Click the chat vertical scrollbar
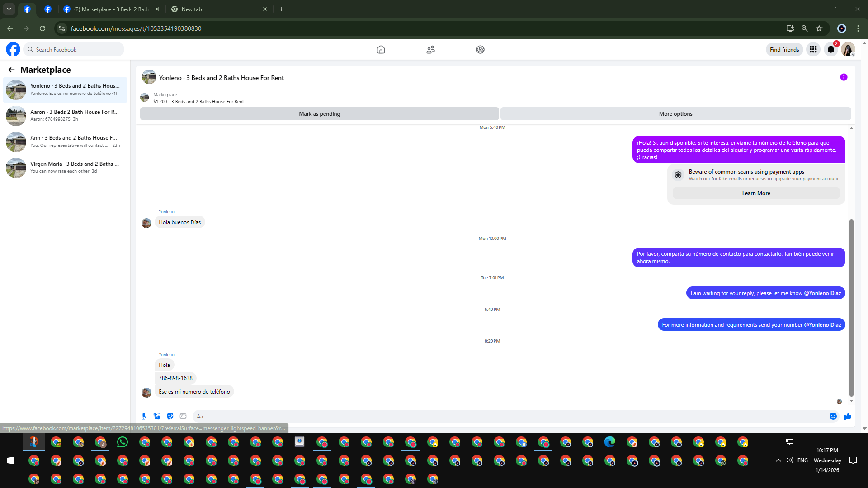 tap(851, 307)
